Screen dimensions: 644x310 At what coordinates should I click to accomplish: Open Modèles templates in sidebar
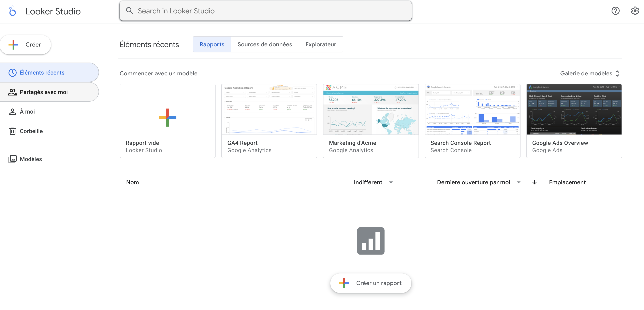31,159
